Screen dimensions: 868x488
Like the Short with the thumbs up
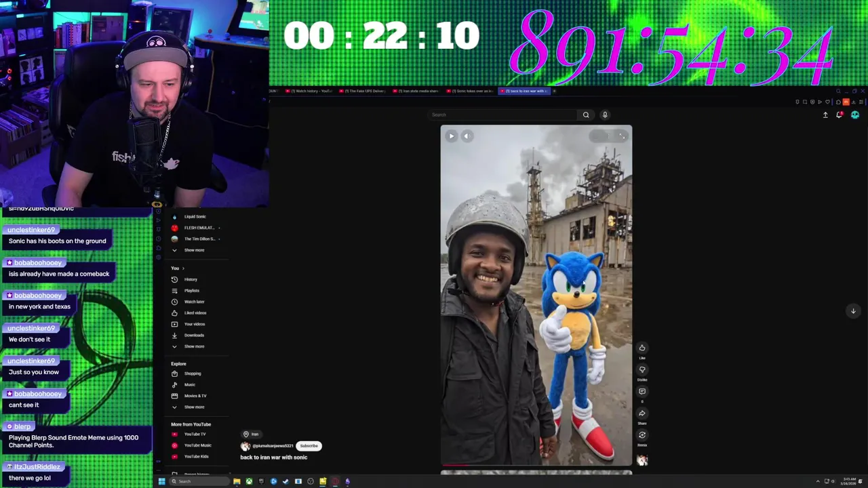tap(642, 348)
